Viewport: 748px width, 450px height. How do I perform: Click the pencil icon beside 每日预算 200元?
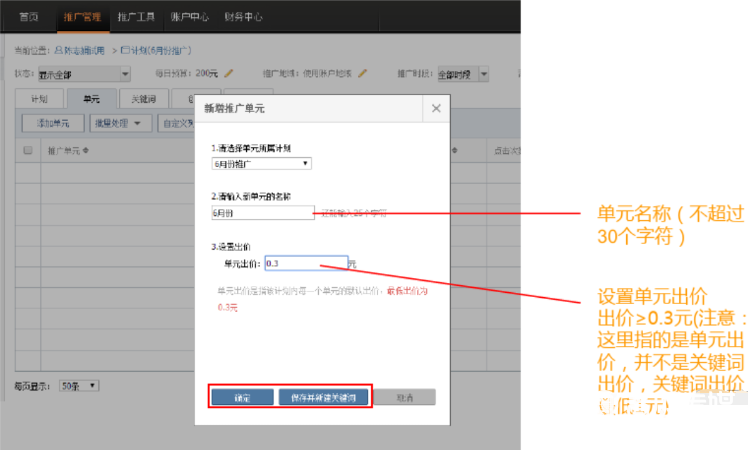click(x=229, y=73)
